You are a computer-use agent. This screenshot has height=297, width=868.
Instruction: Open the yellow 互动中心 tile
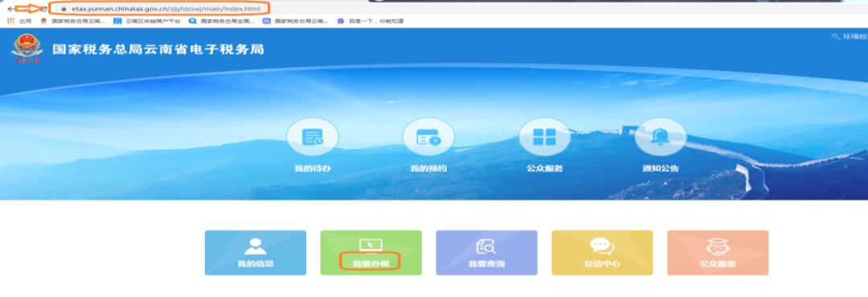602,253
